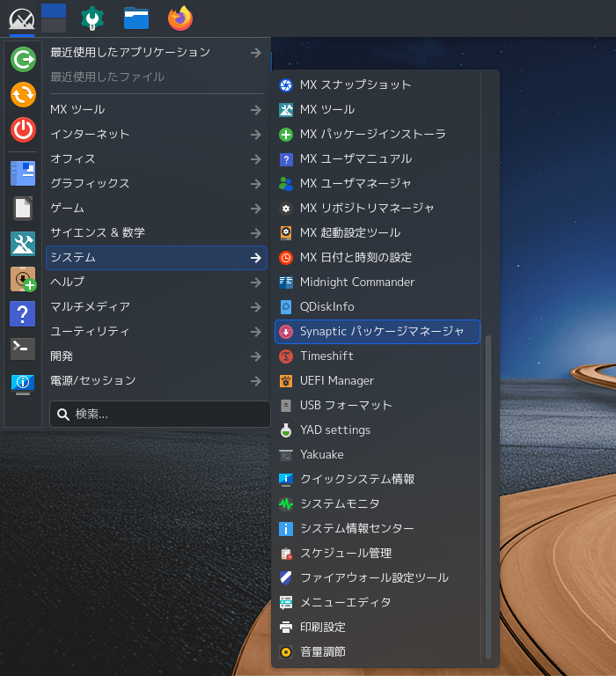Expand 最近使用したアプリケーション submenu
This screenshot has width=616, height=676.
[x=156, y=53]
